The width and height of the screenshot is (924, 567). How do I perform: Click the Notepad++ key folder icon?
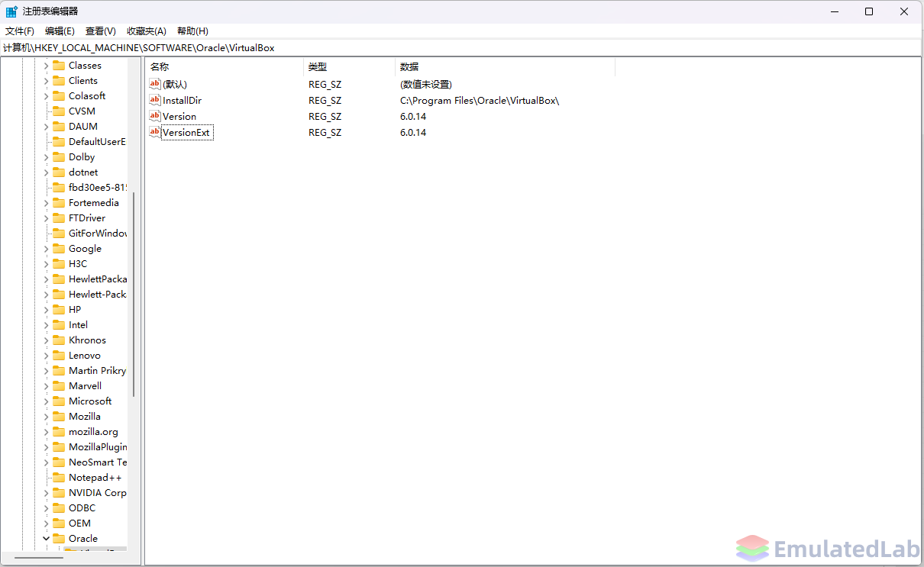coord(59,478)
